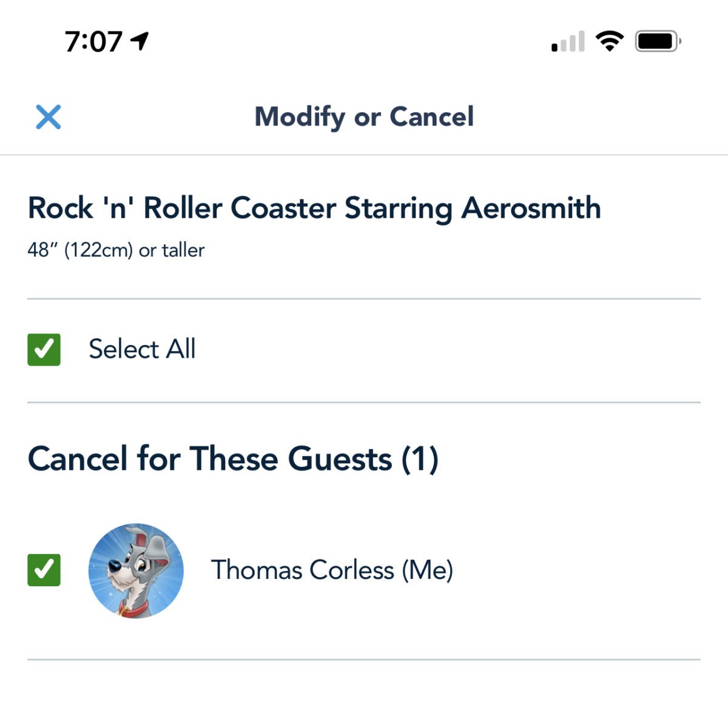Tap the battery level icon

point(658,41)
